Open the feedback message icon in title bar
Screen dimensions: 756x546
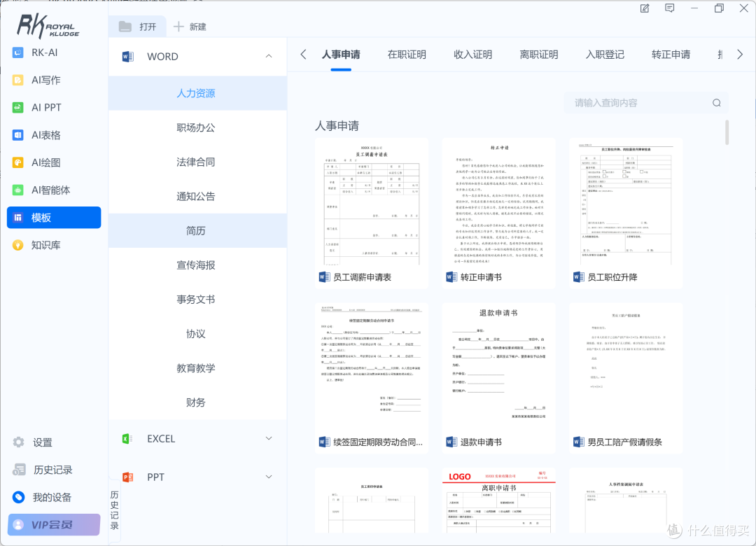(670, 8)
